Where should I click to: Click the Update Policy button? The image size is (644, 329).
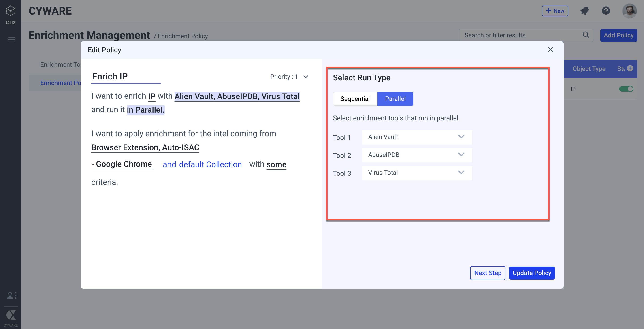pos(531,273)
